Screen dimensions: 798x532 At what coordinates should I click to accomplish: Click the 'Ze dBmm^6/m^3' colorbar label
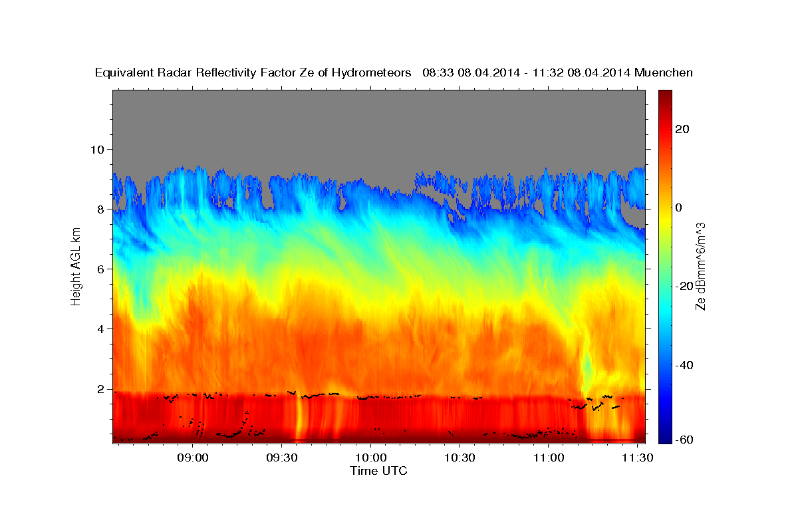point(700,265)
